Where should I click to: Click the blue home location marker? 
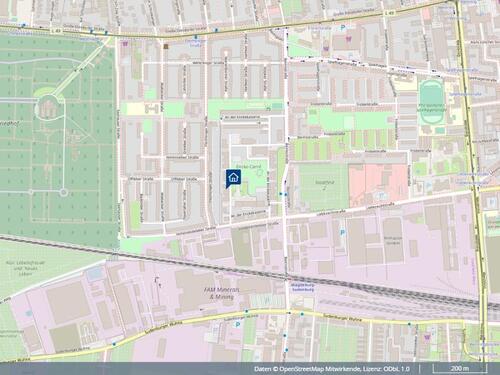(233, 178)
